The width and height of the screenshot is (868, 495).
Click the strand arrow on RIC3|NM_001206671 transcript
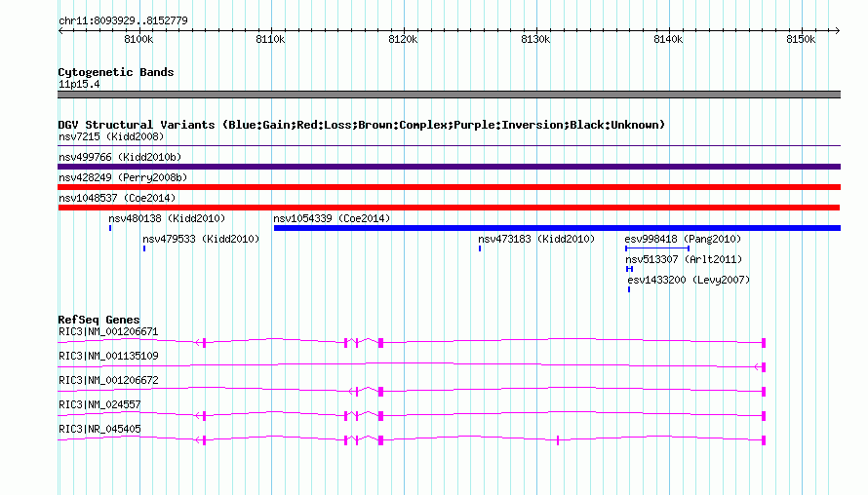[x=198, y=343]
